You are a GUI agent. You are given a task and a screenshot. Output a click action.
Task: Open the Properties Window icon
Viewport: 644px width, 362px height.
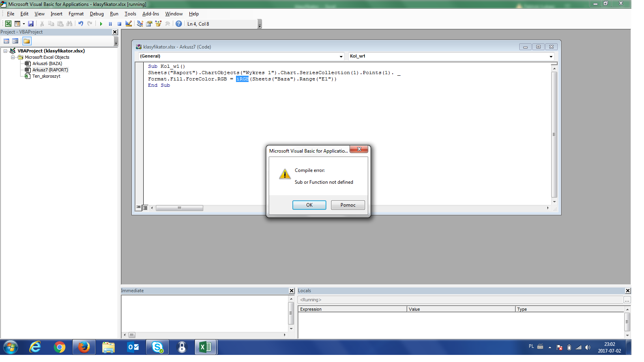[x=149, y=24]
